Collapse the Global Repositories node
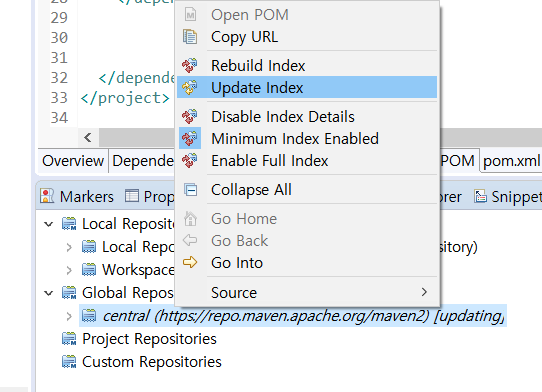 pyautogui.click(x=49, y=293)
